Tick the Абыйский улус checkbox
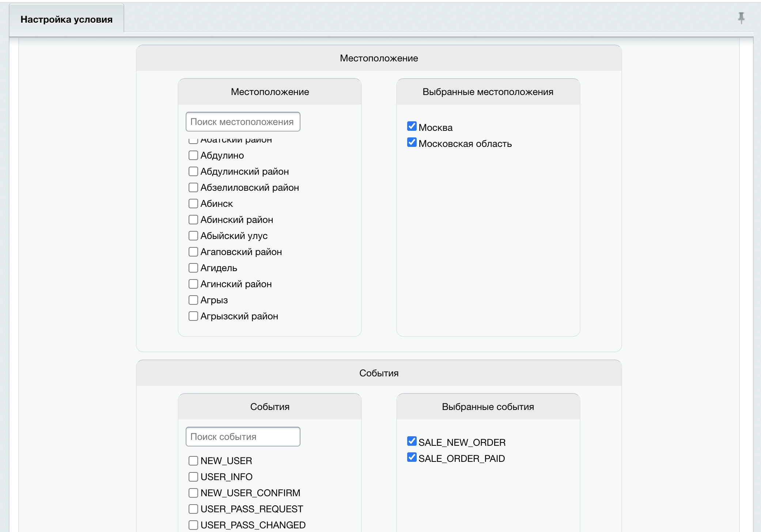The image size is (761, 532). coord(193,236)
